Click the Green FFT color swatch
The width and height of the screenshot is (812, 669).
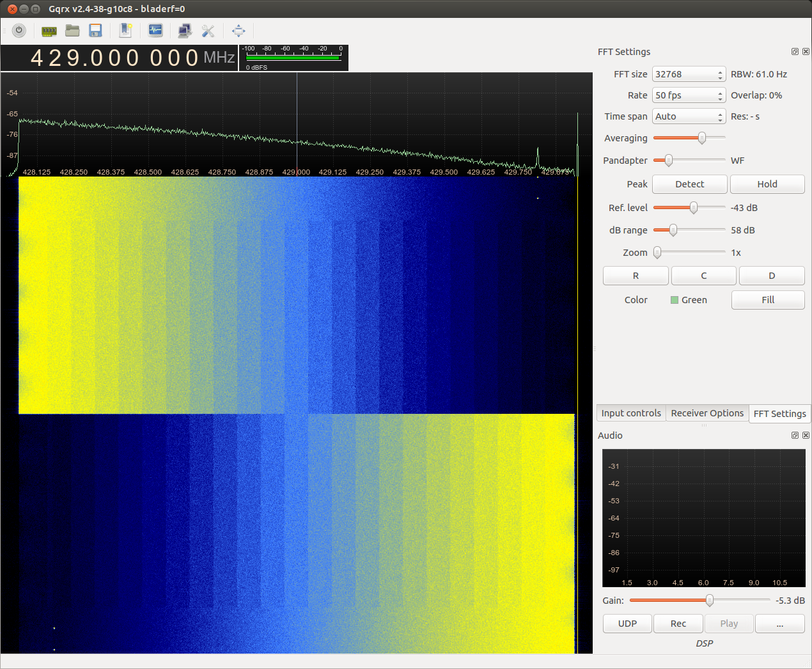pyautogui.click(x=675, y=300)
